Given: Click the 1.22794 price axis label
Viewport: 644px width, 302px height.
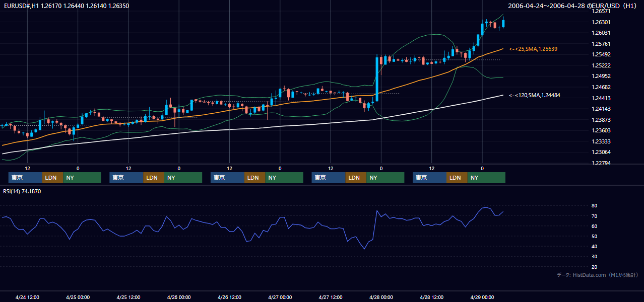Looking at the screenshot, I should coord(601,163).
